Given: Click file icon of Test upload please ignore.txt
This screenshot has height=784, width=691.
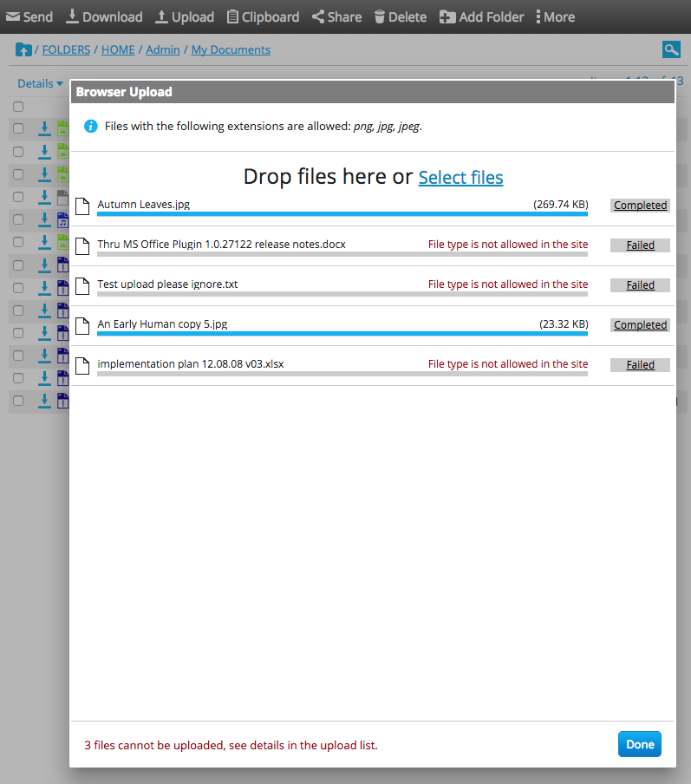Looking at the screenshot, I should pos(82,286).
